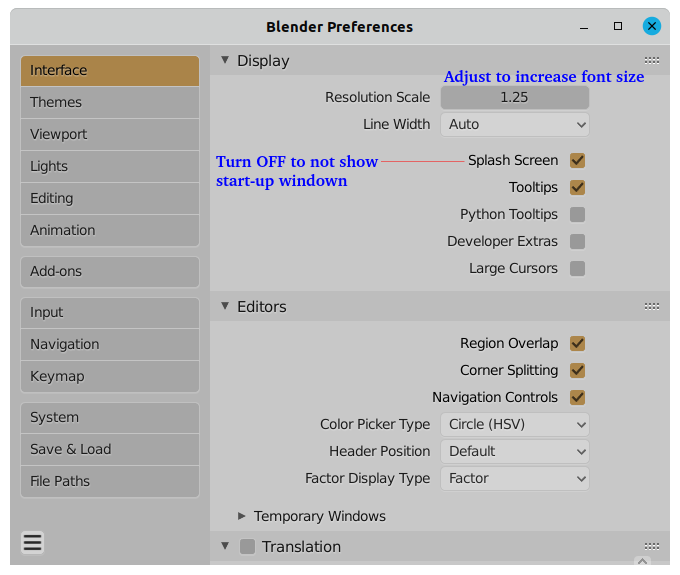The height and width of the screenshot is (575, 680).
Task: Click the Editors panel drag grip
Action: 651,307
